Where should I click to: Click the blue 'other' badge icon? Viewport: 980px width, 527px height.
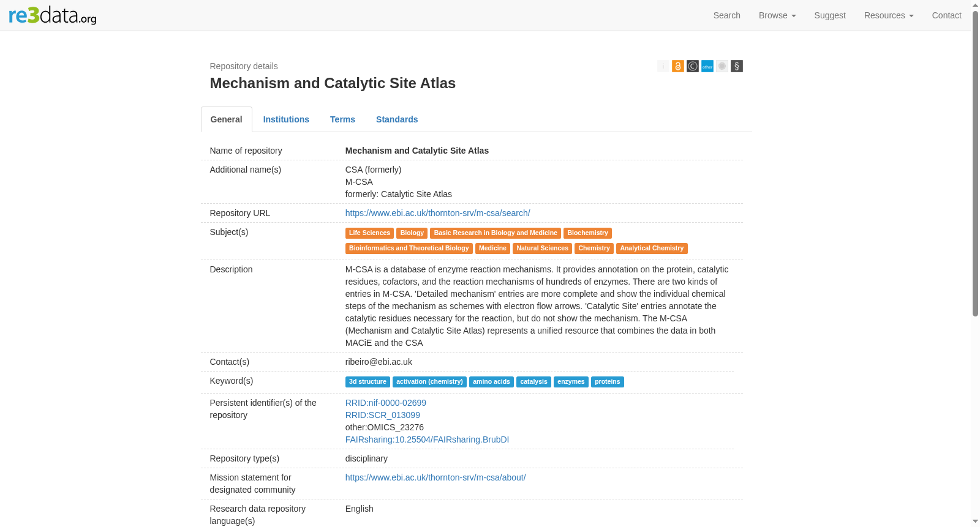707,66
